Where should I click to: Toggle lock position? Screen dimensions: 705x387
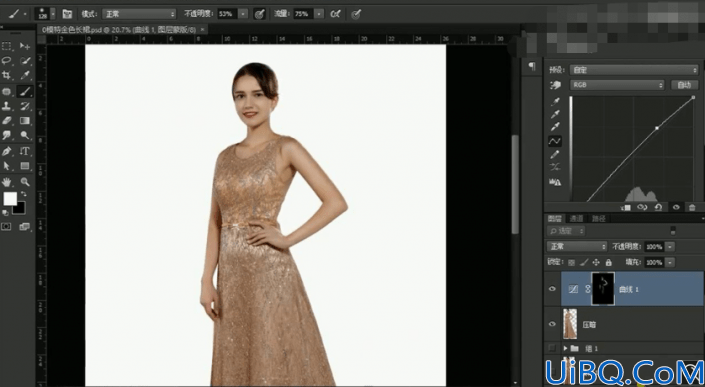point(596,262)
